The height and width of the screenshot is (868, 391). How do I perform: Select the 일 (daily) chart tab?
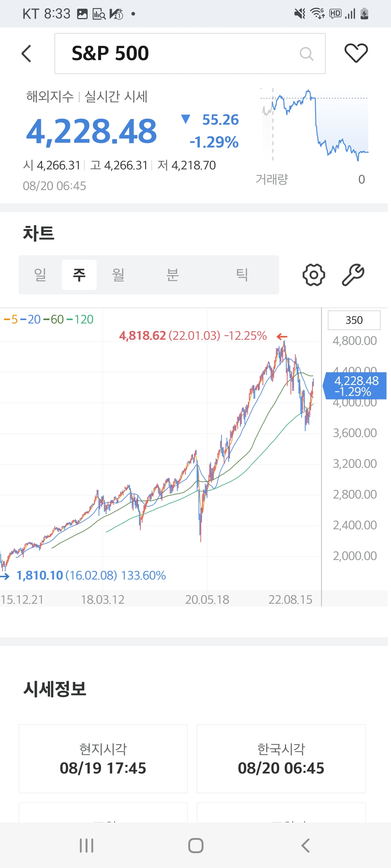pyautogui.click(x=40, y=275)
